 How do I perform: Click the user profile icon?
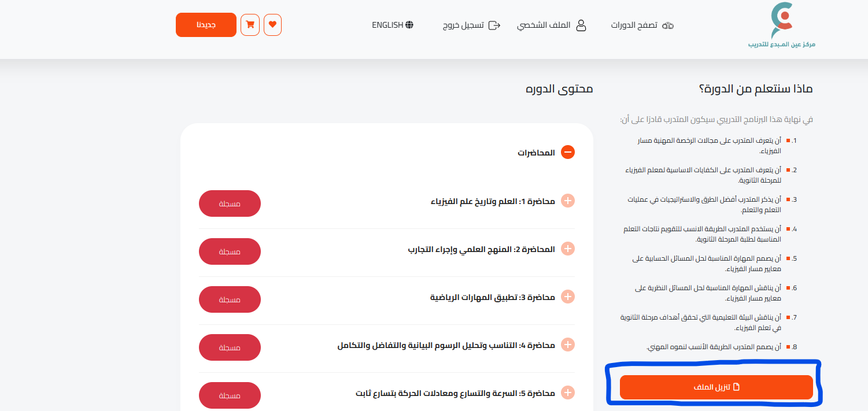[581, 25]
